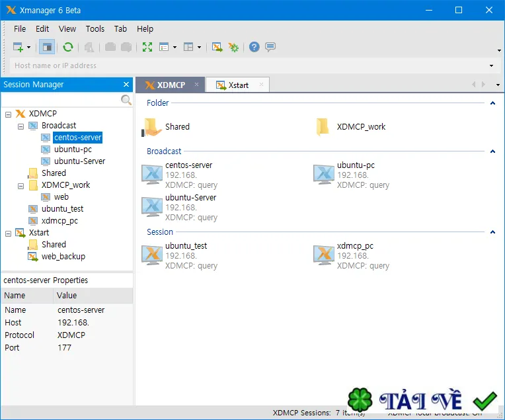Select the Shared folder under XDMCP tree
The image size is (505, 420).
click(x=54, y=173)
